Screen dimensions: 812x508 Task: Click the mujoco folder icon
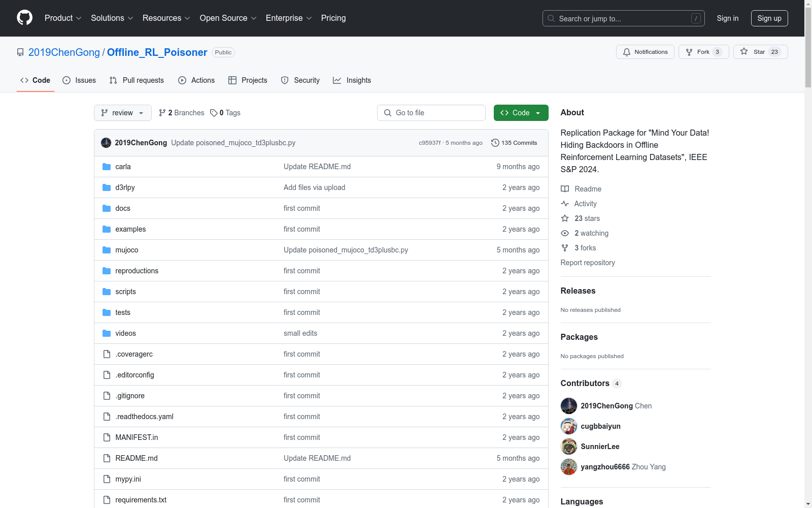pos(107,250)
